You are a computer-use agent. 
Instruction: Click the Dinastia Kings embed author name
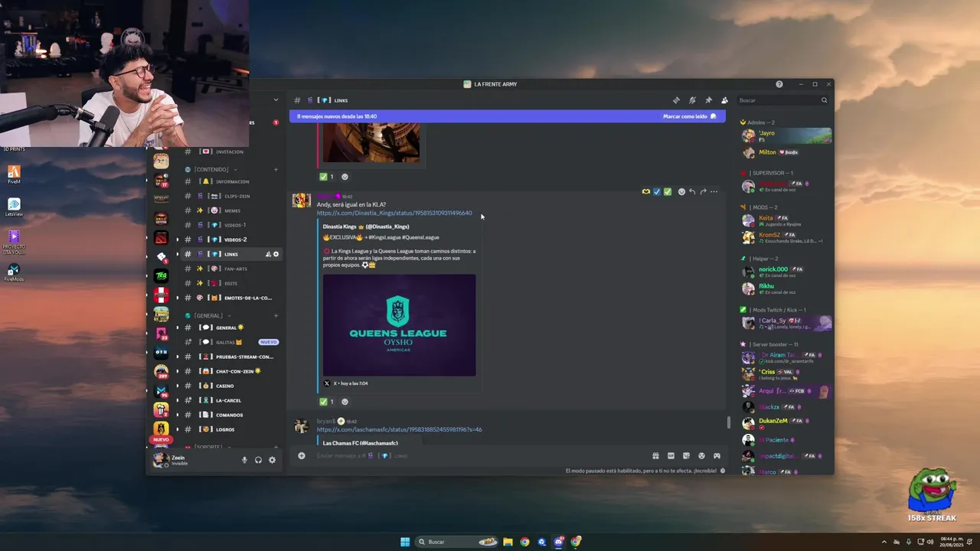point(366,227)
